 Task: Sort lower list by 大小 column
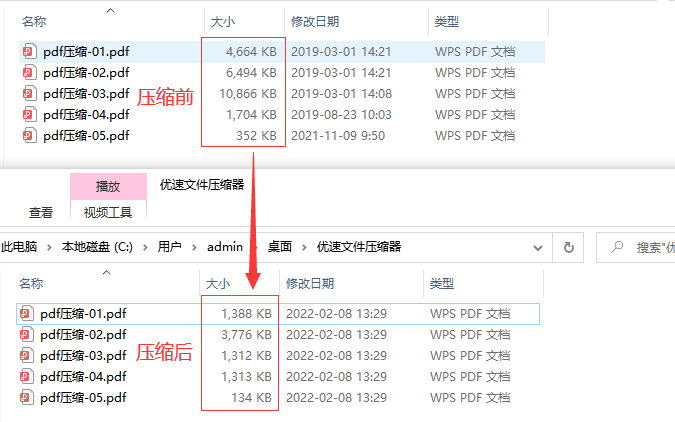tap(218, 283)
